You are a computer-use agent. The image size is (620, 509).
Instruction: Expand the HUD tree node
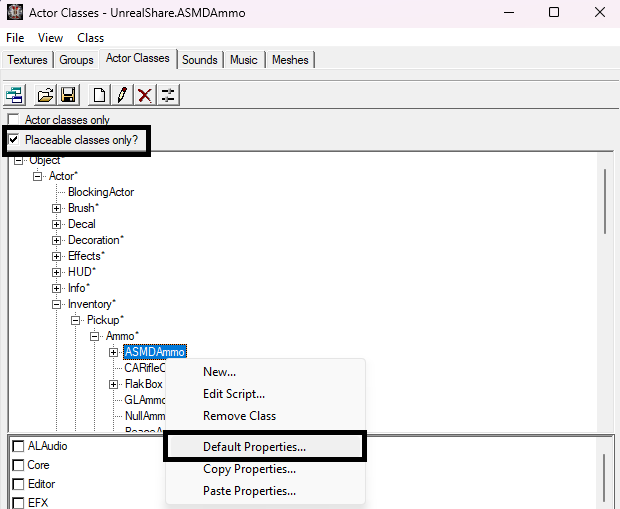pyautogui.click(x=57, y=272)
